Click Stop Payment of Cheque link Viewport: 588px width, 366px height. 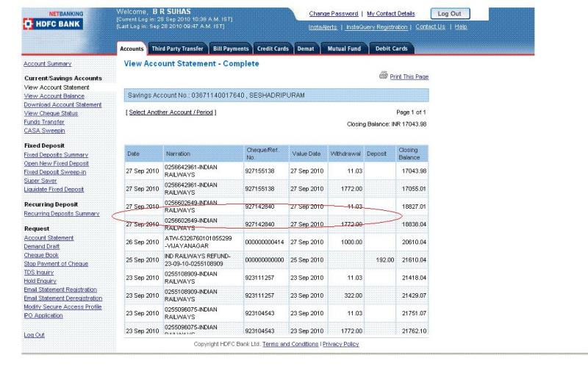(56, 264)
